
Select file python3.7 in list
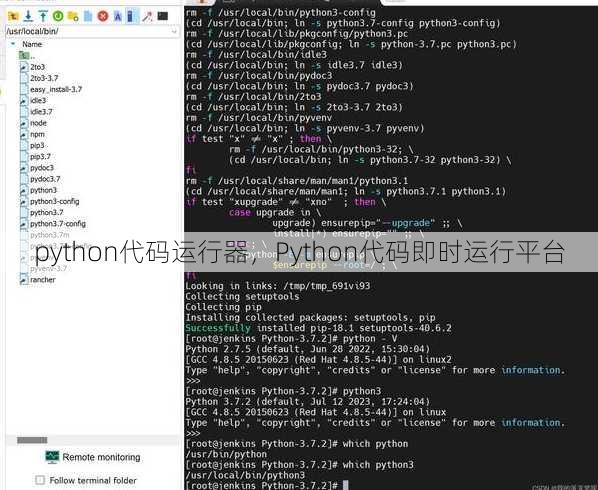[47, 212]
